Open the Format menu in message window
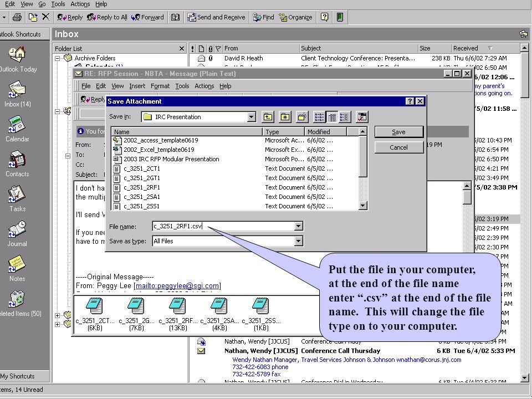This screenshot has height=399, width=532. coord(160,86)
